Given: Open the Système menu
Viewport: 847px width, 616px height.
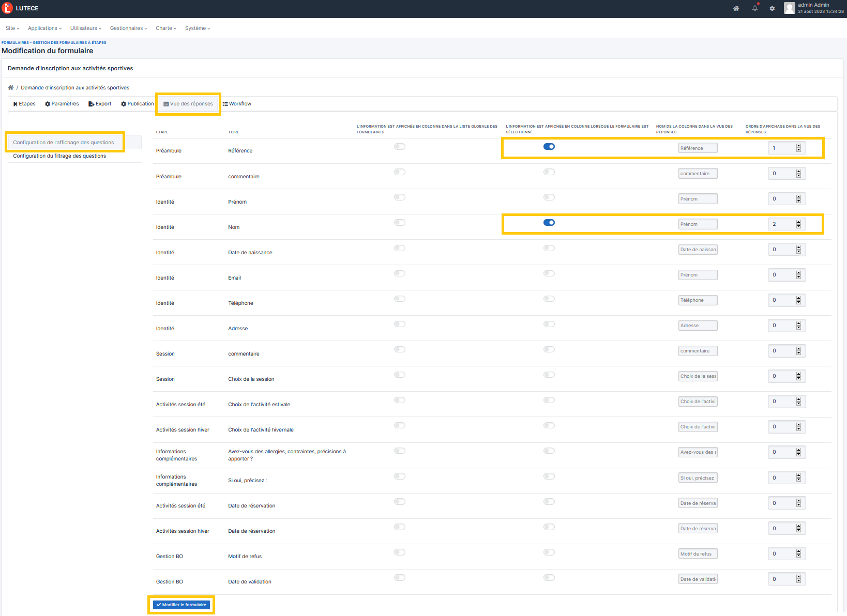Looking at the screenshot, I should 196,28.
